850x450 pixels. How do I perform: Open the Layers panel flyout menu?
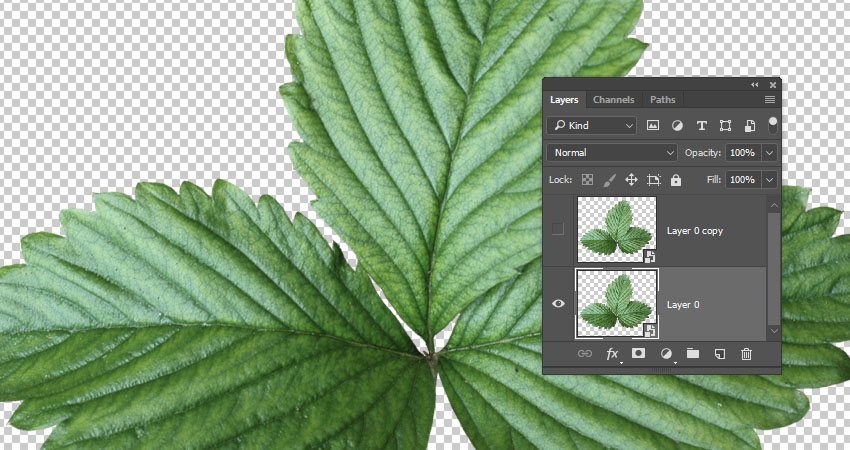point(769,100)
